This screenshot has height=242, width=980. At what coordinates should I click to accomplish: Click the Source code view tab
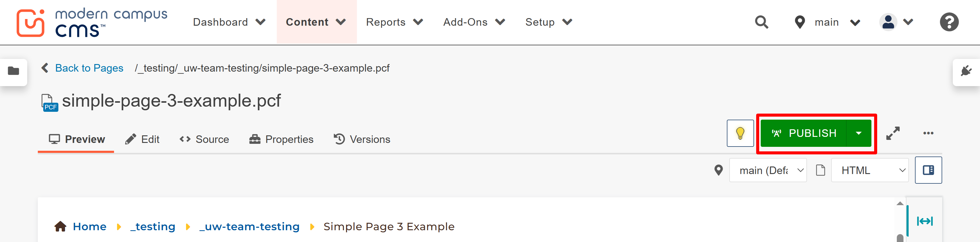[204, 139]
